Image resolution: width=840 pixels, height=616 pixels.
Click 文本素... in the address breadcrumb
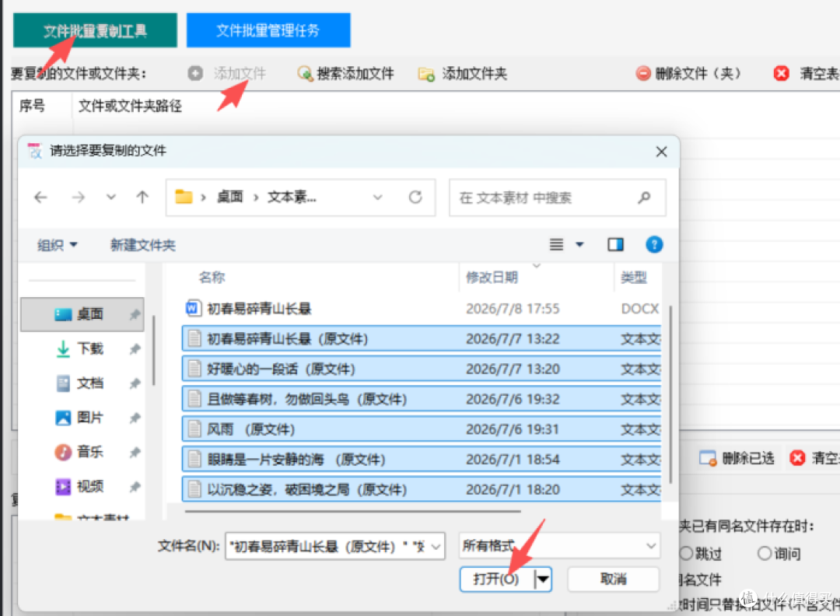pos(292,197)
